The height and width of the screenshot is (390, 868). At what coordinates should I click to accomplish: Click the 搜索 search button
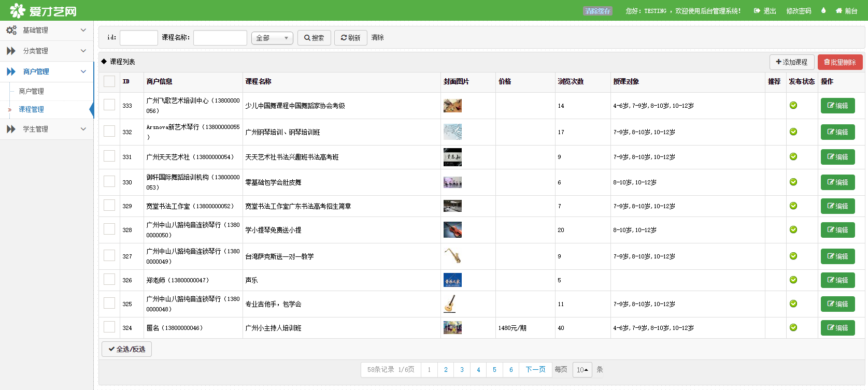point(314,38)
